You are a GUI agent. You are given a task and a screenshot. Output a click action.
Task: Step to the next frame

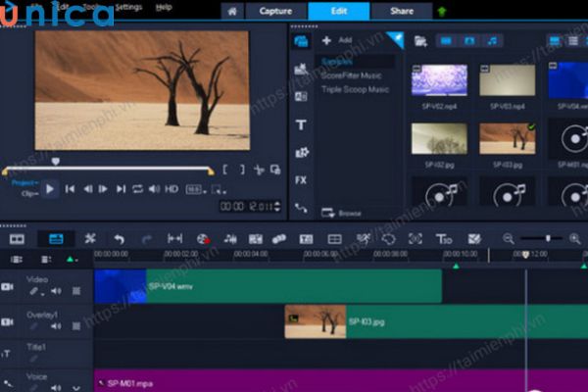[103, 189]
